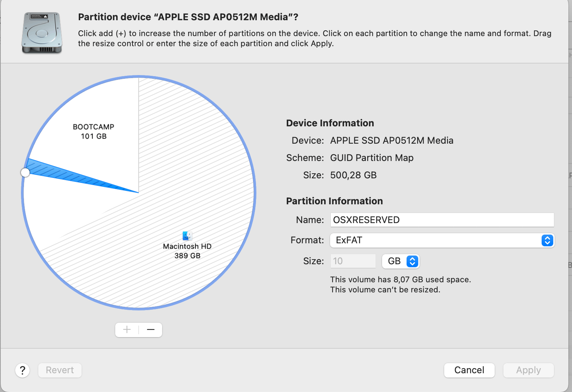Open help with the question mark button
Screen dimensions: 572x392
(x=22, y=370)
